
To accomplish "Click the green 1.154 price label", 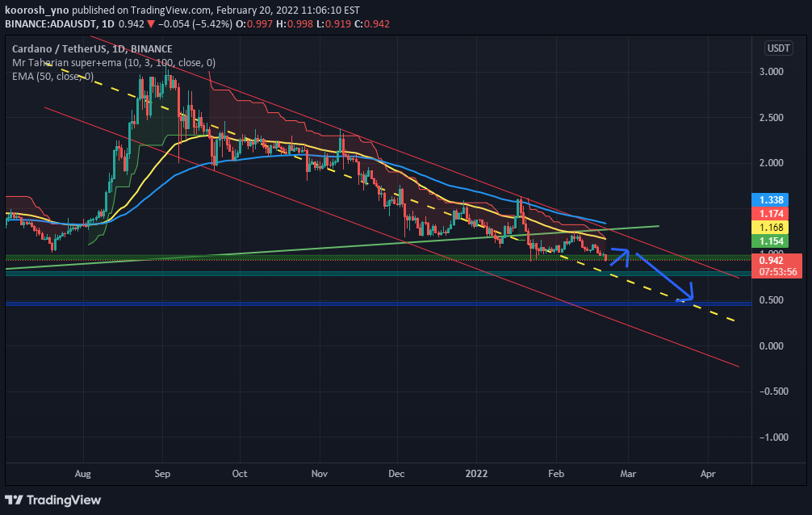I will pyautogui.click(x=771, y=241).
